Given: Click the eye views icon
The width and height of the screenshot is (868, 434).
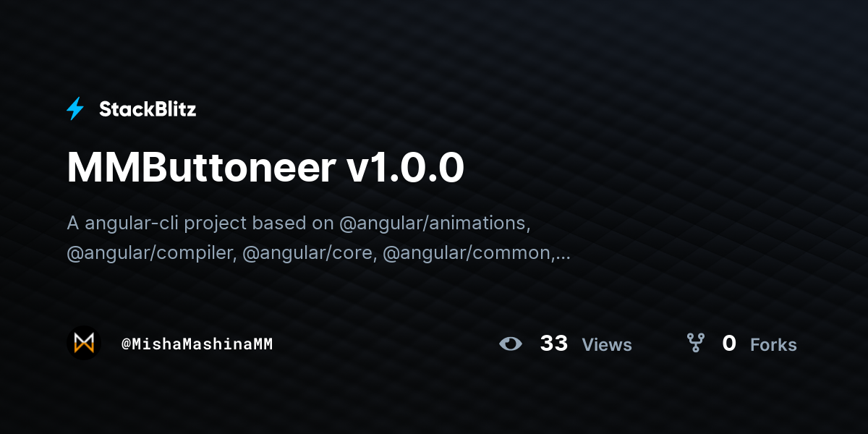Looking at the screenshot, I should tap(511, 344).
